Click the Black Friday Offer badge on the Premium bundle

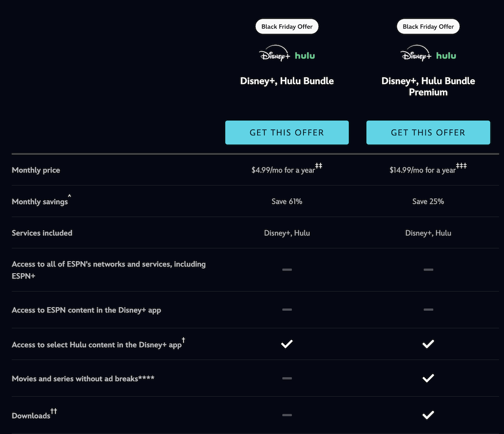click(x=428, y=27)
